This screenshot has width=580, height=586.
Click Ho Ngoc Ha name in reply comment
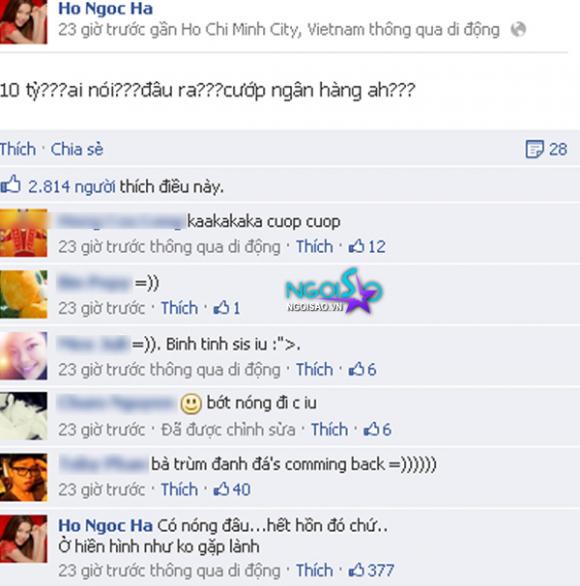click(105, 525)
